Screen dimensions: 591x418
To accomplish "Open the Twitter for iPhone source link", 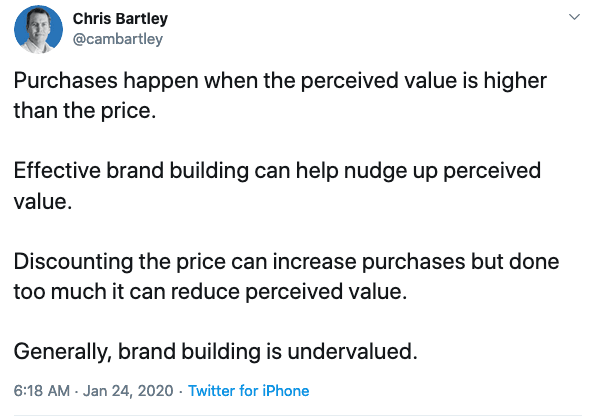I will click(249, 391).
